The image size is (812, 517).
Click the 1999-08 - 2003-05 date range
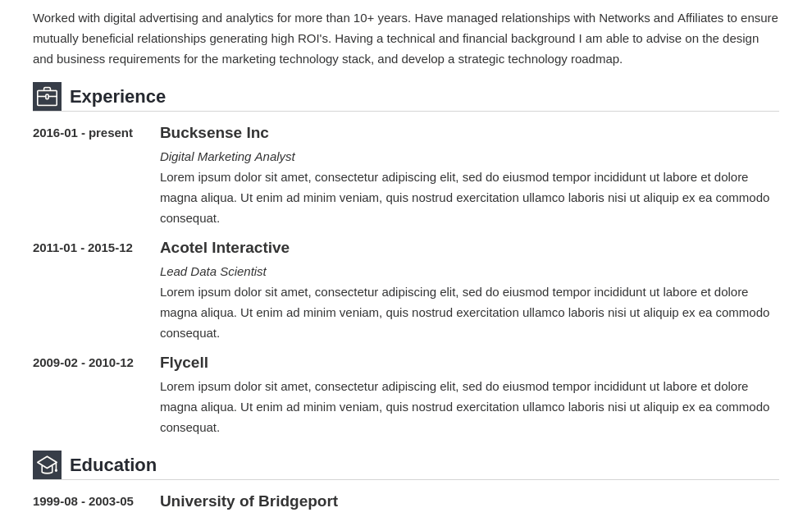[83, 501]
